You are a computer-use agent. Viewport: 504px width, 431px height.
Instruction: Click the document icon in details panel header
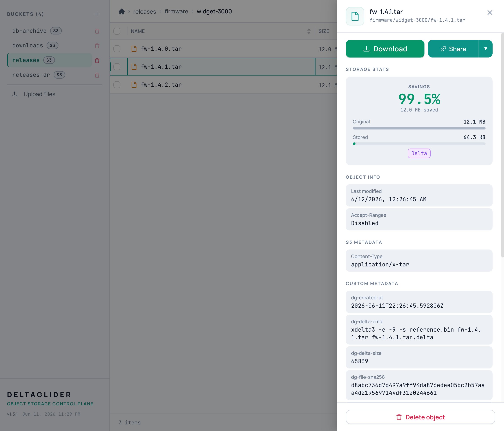pyautogui.click(x=355, y=16)
